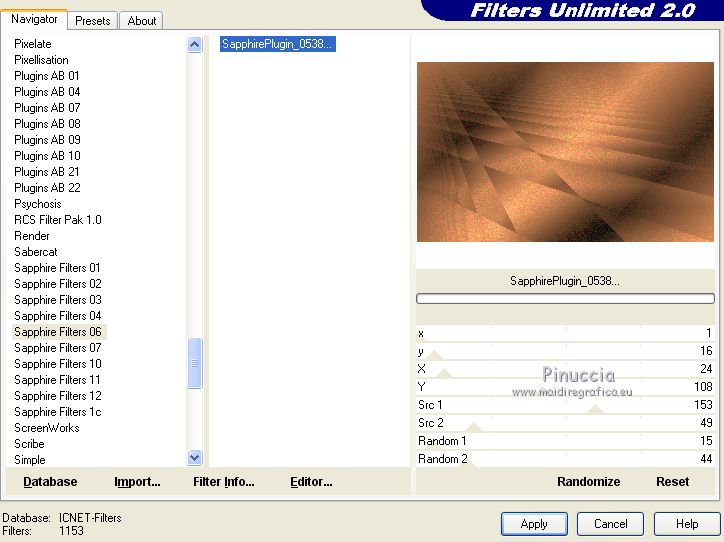This screenshot has height=542, width=724.
Task: Click the filter preview image
Action: coord(565,152)
